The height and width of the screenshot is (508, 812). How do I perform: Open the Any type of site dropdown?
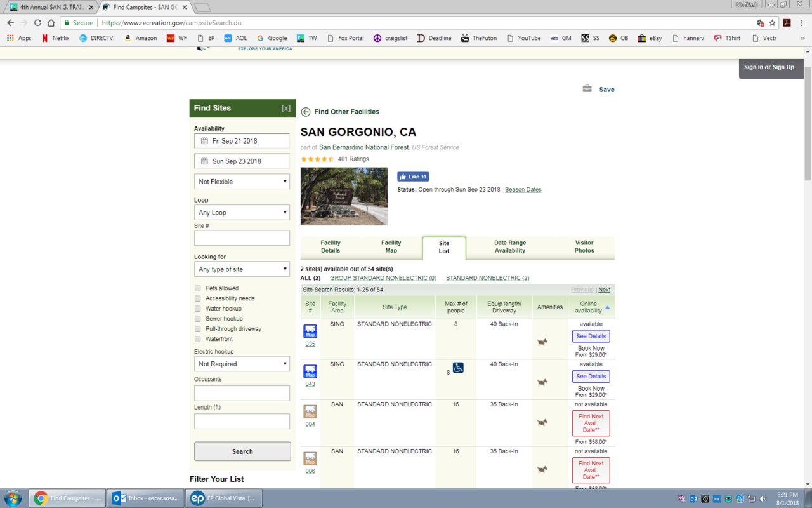pos(242,269)
